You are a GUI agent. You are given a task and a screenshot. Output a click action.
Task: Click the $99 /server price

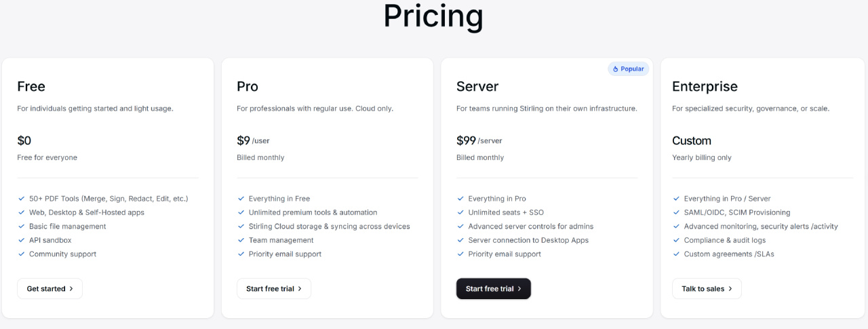click(479, 140)
